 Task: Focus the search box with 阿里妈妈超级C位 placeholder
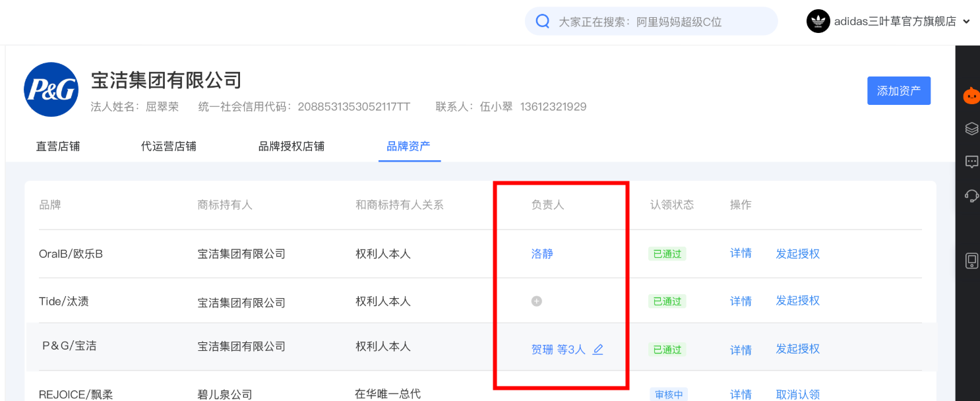click(x=651, y=21)
